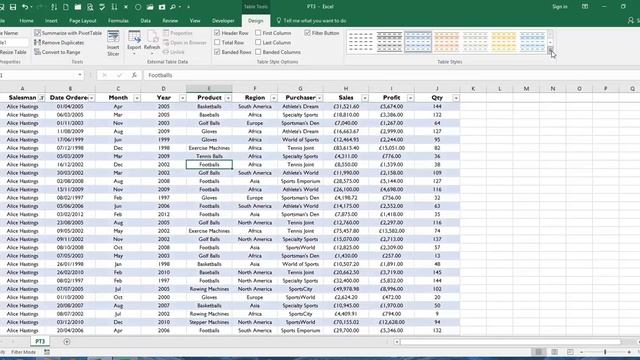Open the Year column filter dropdown

pos(182,98)
